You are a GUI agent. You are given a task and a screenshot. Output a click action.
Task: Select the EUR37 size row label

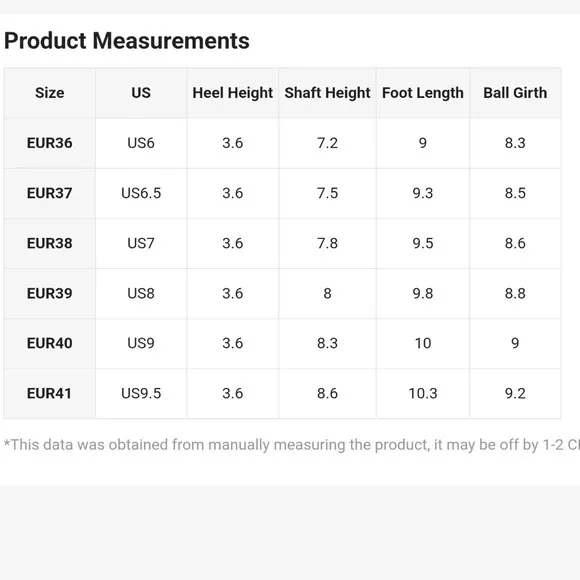click(x=50, y=193)
